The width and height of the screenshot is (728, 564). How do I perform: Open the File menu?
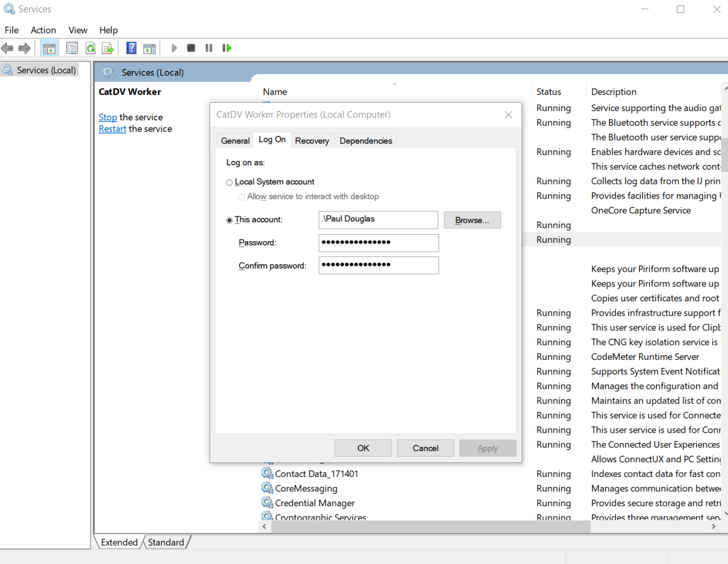pos(12,30)
